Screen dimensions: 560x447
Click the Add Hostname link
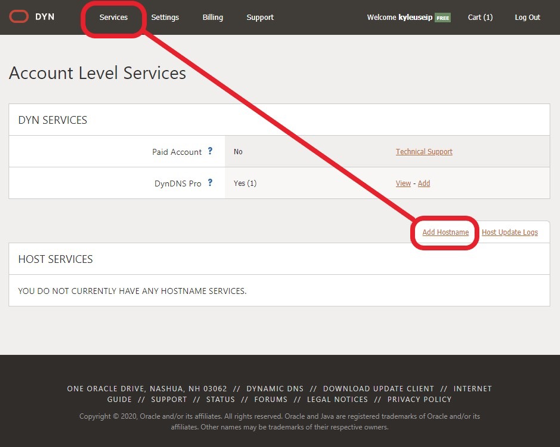(x=445, y=232)
